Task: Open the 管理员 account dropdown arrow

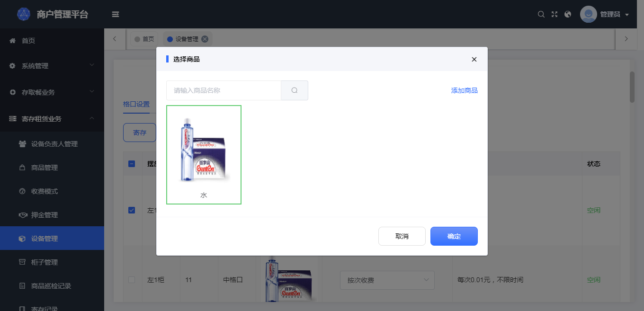Action: 627,15
